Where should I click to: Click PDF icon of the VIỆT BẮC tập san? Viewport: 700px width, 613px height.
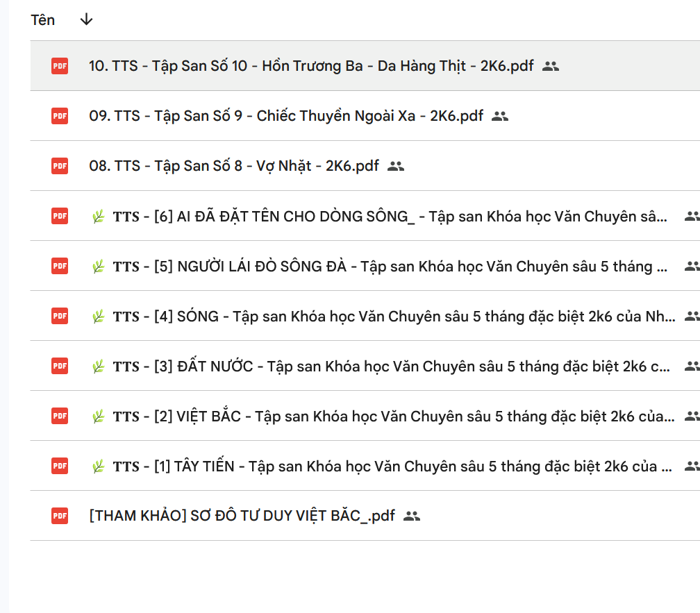60,416
